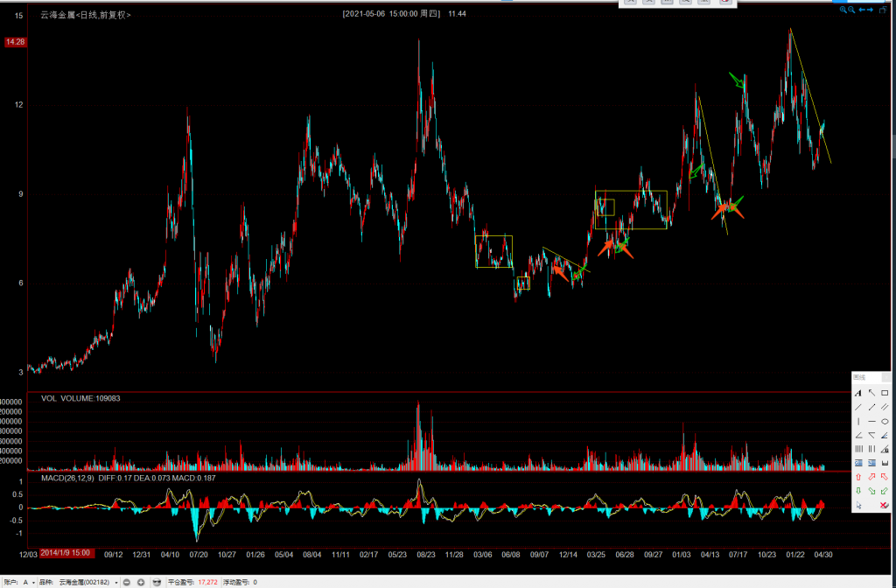Select the green down arrow marker

pyautogui.click(x=858, y=491)
